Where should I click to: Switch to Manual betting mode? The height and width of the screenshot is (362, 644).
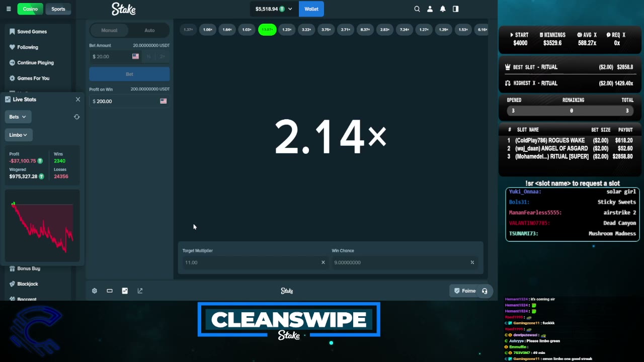click(109, 30)
